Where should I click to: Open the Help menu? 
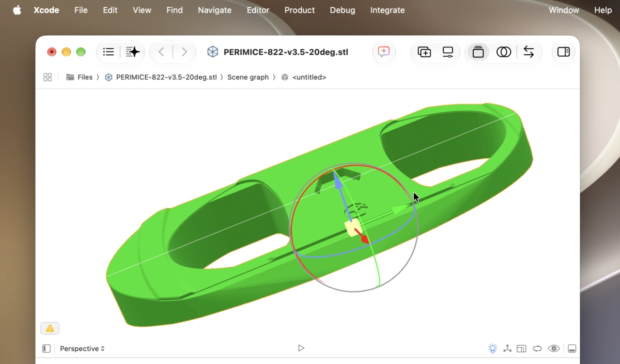[603, 10]
